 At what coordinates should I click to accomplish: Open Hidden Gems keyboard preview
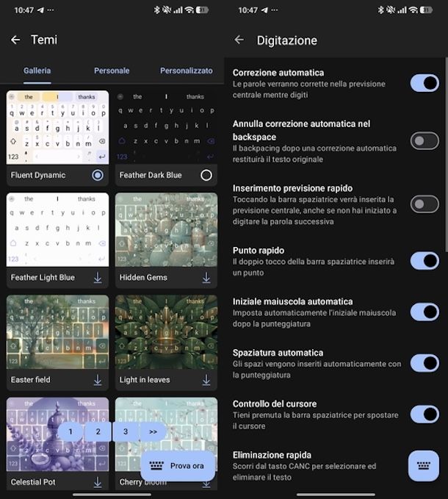[x=166, y=230]
